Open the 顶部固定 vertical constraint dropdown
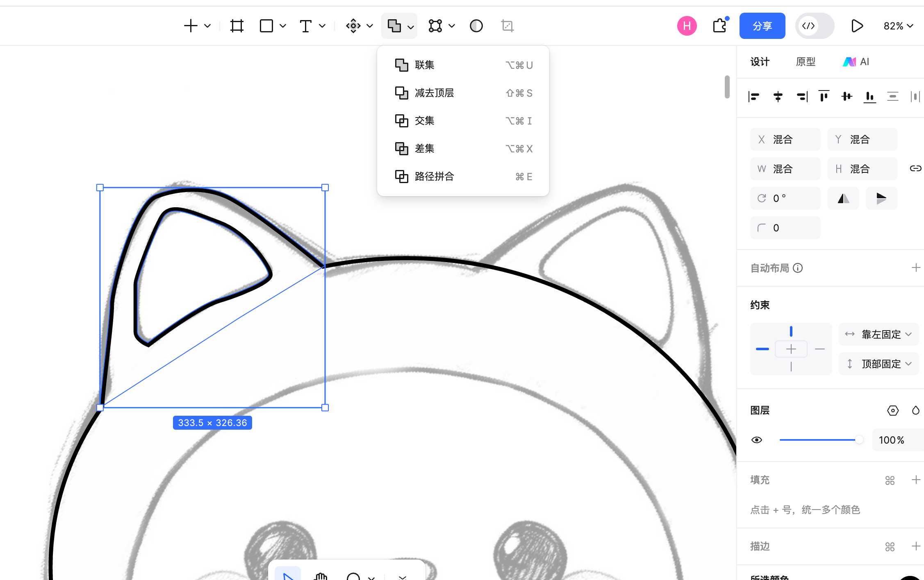The height and width of the screenshot is (580, 924). pos(878,364)
